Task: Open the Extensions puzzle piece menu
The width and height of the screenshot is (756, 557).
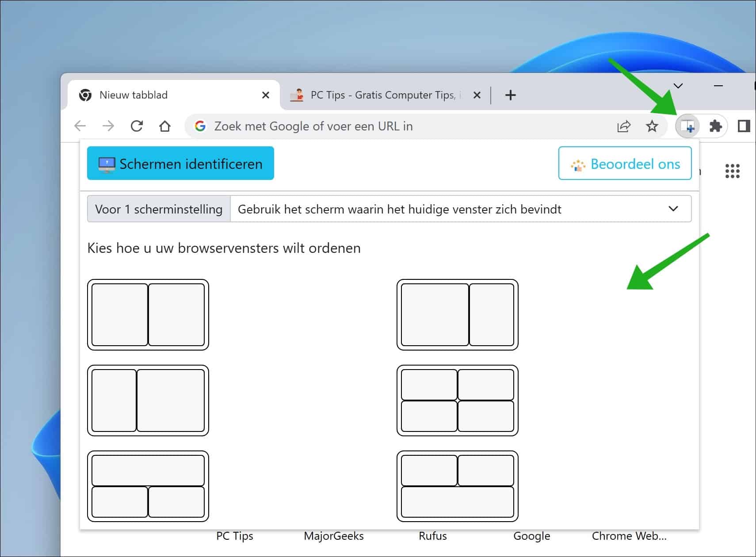Action: [715, 126]
